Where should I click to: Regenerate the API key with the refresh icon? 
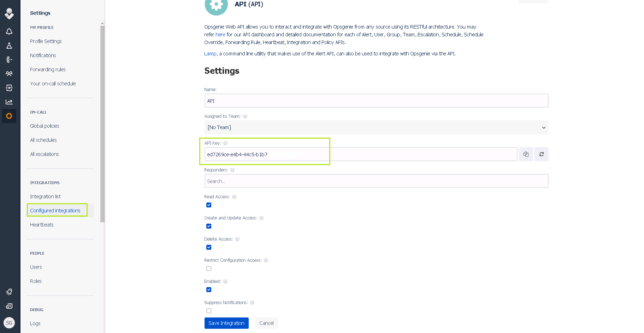(542, 154)
